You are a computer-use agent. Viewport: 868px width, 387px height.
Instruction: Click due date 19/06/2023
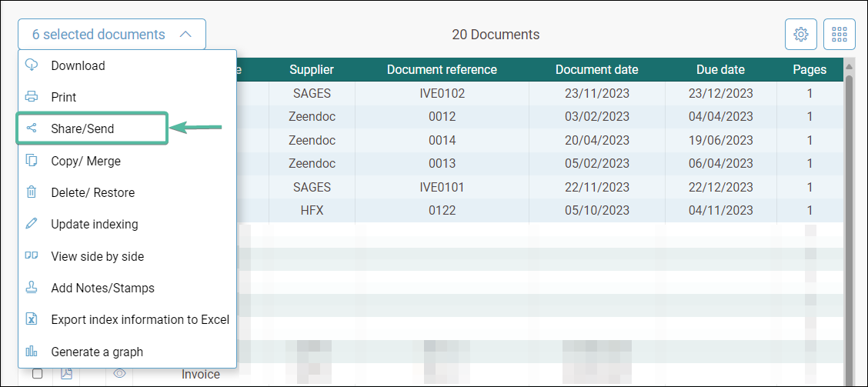[x=720, y=141]
